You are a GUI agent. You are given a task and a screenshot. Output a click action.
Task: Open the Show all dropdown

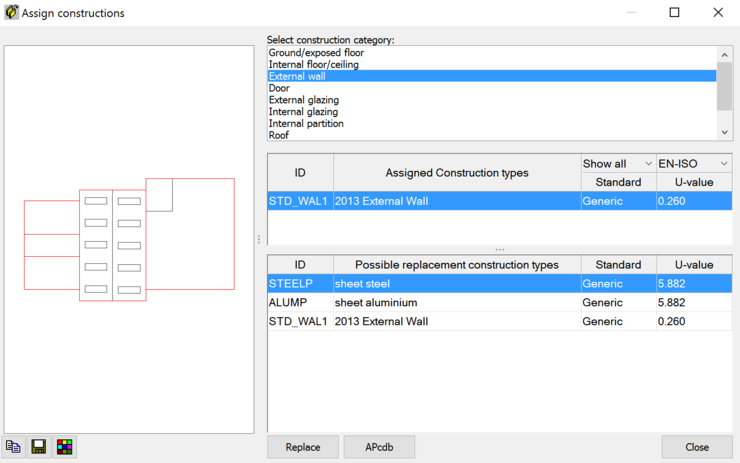(617, 163)
